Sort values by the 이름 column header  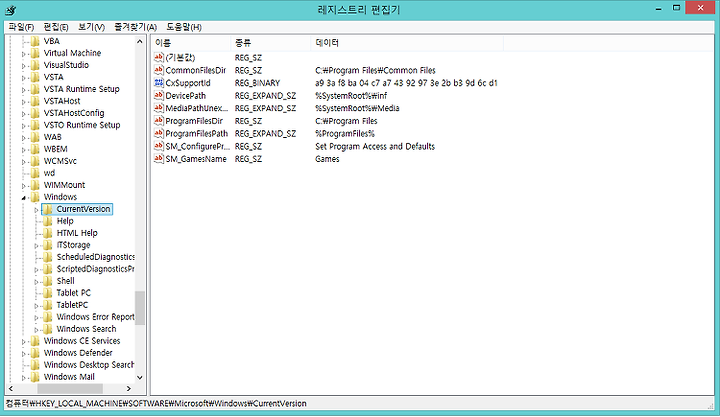191,43
